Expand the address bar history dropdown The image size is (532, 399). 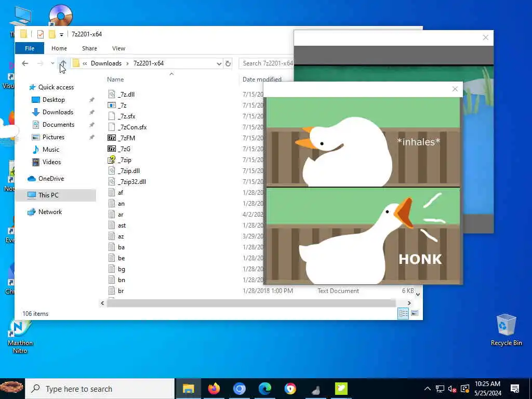pyautogui.click(x=219, y=63)
